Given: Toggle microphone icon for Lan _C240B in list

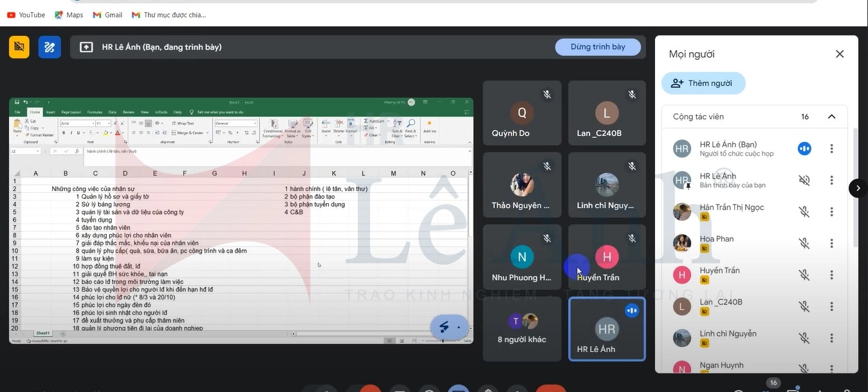Looking at the screenshot, I should (x=804, y=306).
